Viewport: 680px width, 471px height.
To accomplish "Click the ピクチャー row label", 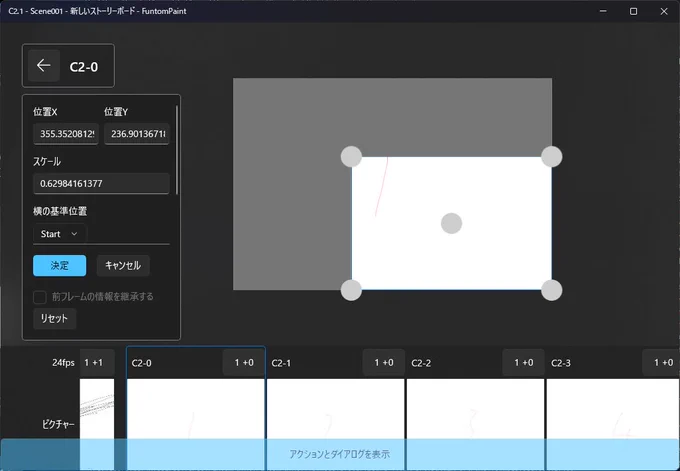I will [x=59, y=424].
